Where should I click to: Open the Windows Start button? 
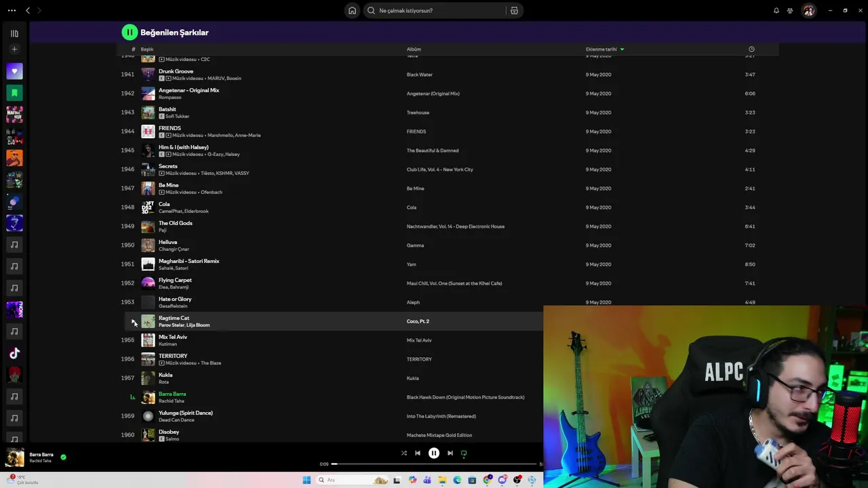point(307,480)
